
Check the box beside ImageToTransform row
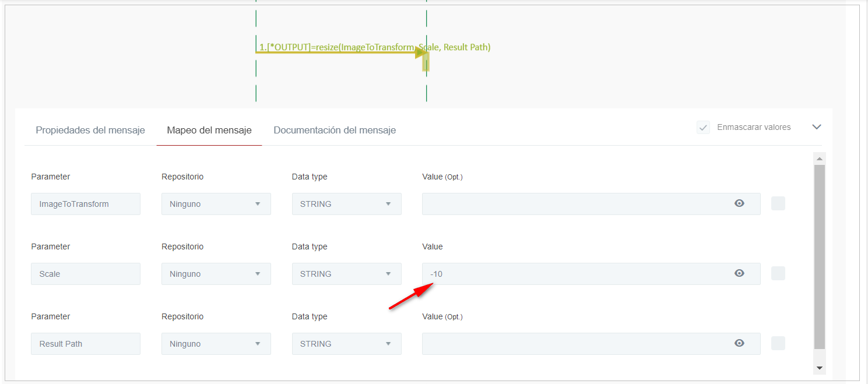click(x=778, y=203)
